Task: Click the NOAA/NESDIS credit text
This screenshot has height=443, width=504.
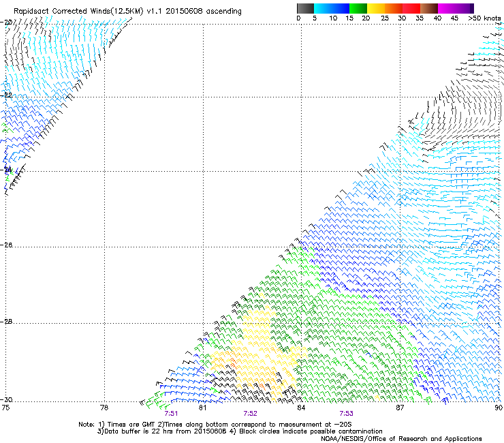Action: (401, 439)
